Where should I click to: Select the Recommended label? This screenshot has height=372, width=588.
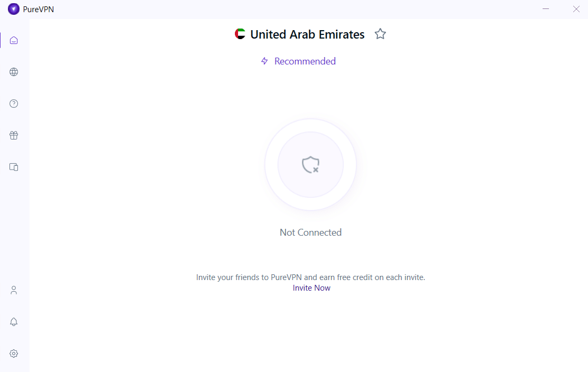[305, 61]
